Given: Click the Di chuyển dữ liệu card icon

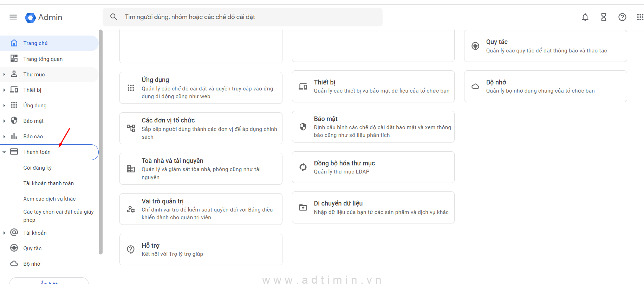Looking at the screenshot, I should [x=303, y=208].
